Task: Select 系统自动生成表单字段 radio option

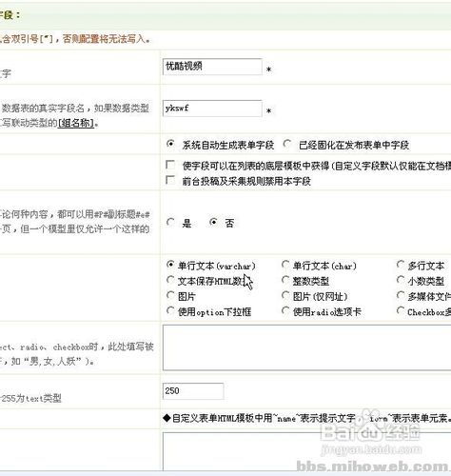Action: 170,144
